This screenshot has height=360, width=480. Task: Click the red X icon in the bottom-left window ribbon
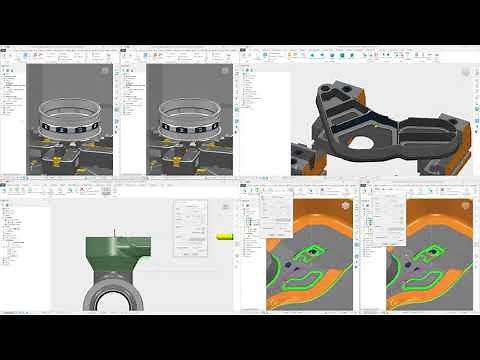(x=82, y=190)
